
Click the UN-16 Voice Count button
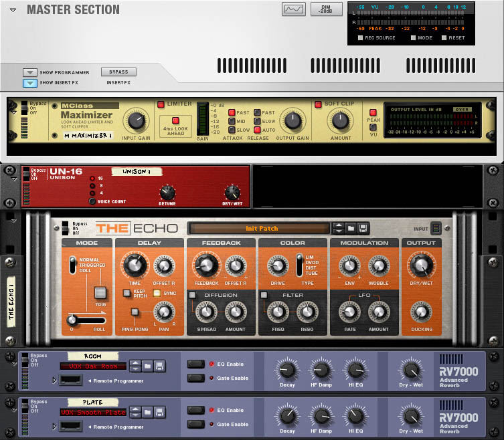(92, 201)
